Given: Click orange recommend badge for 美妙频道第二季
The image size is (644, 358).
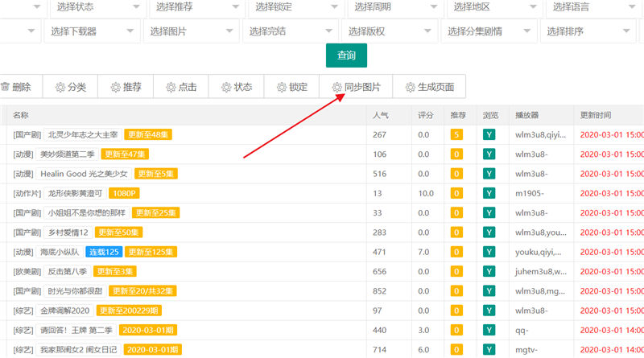Looking at the screenshot, I should click(x=456, y=154).
